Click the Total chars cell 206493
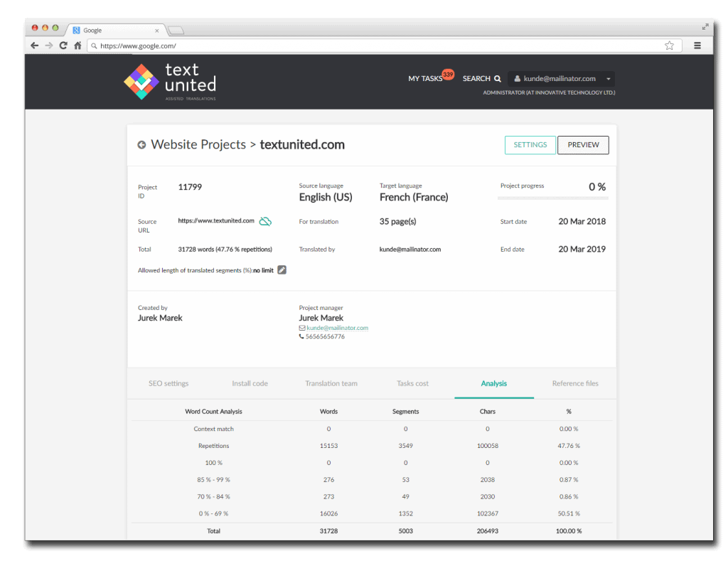 point(488,530)
